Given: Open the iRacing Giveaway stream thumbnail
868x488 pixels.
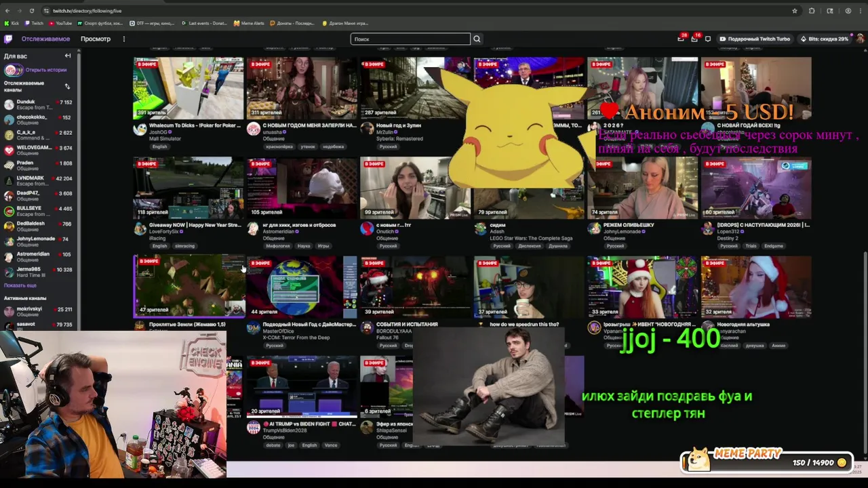Looking at the screenshot, I should coord(189,188).
